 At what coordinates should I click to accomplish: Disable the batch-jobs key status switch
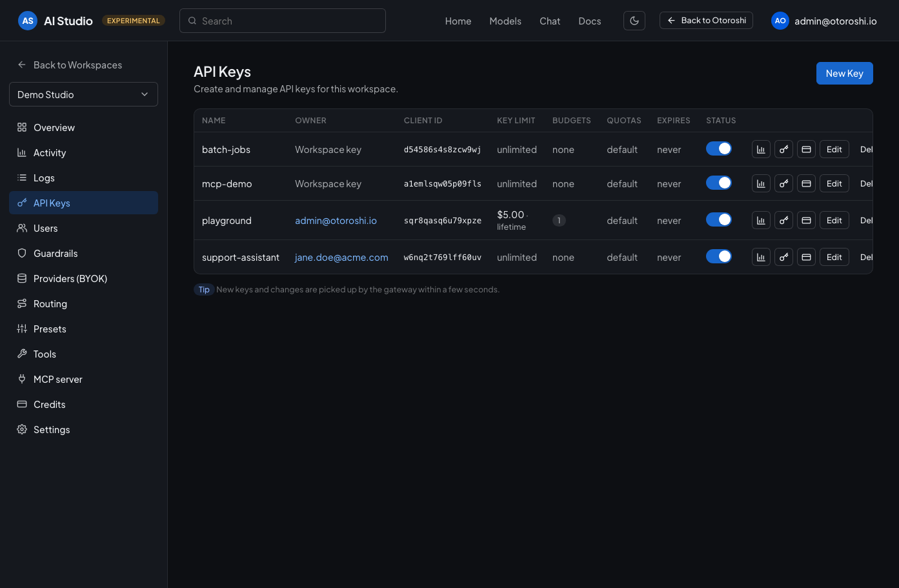[x=719, y=148]
